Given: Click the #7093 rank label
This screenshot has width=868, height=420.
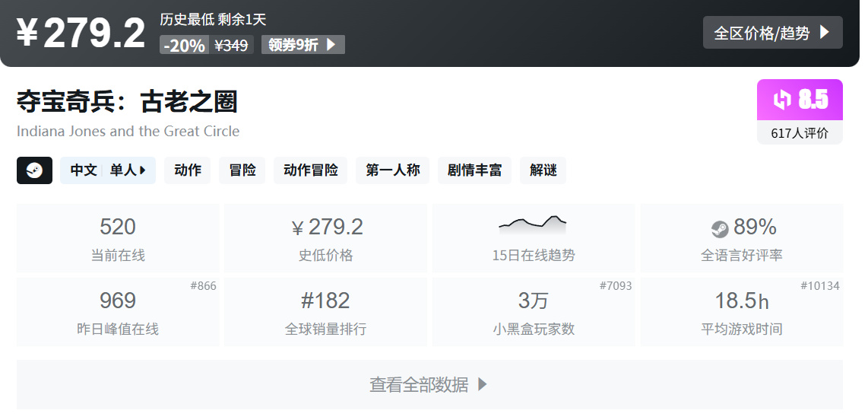Looking at the screenshot, I should pos(616,286).
